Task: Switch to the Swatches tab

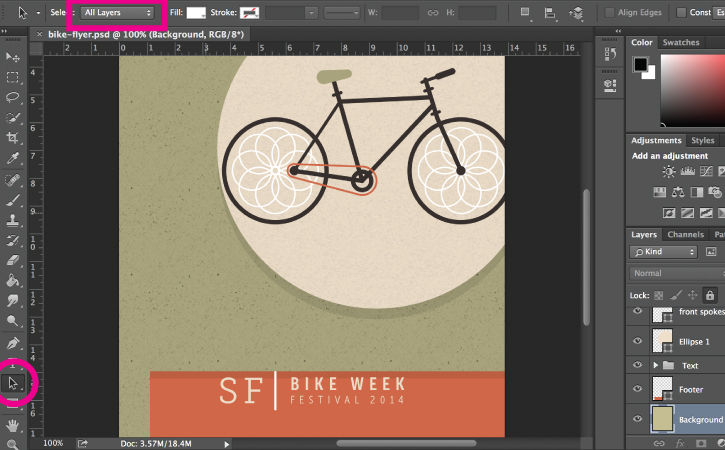Action: click(x=681, y=42)
